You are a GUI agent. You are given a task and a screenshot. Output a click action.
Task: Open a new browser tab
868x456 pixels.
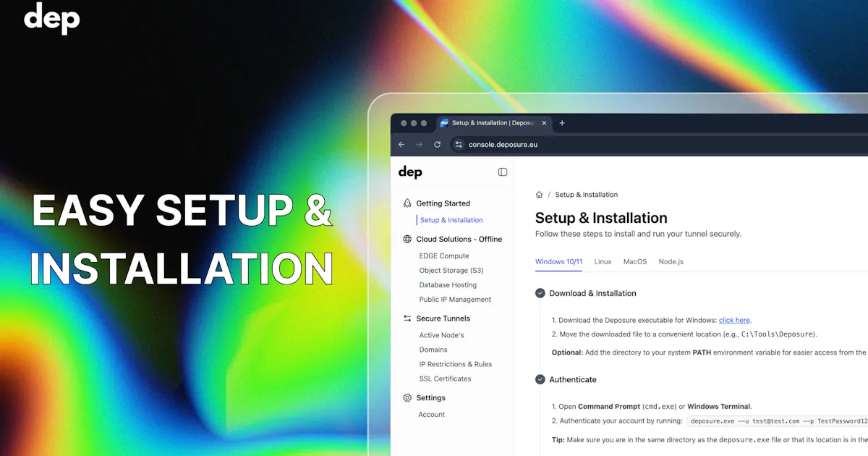562,123
